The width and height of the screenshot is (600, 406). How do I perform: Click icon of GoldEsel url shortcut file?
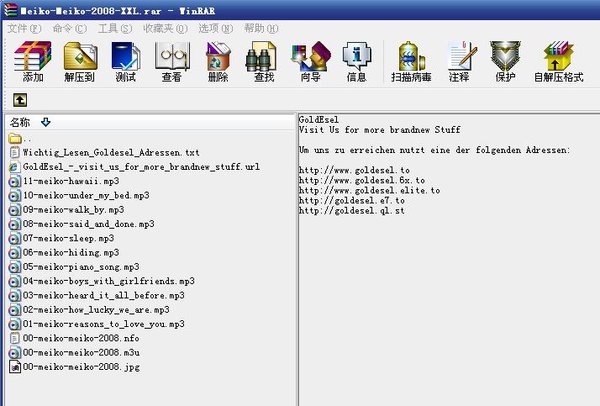pyautogui.click(x=14, y=167)
